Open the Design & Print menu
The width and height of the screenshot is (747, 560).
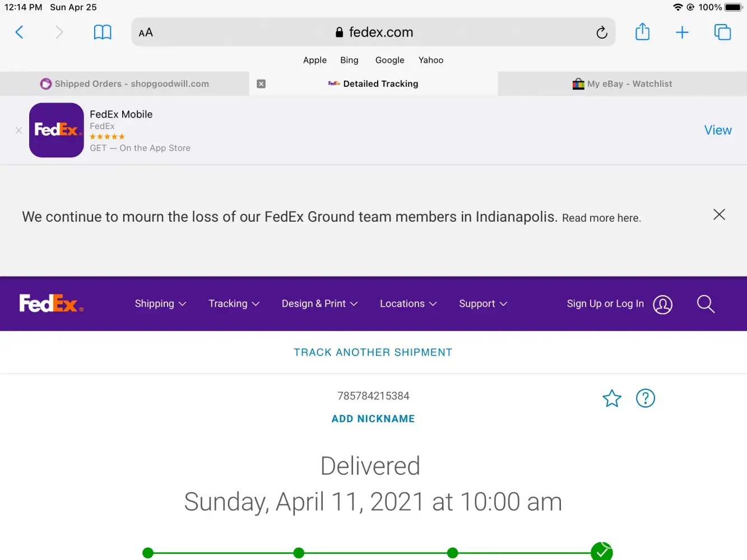pyautogui.click(x=319, y=304)
